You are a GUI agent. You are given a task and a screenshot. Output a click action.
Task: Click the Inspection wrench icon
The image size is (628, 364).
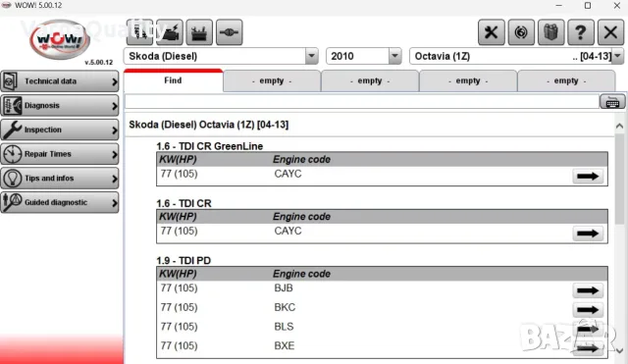[x=12, y=130]
